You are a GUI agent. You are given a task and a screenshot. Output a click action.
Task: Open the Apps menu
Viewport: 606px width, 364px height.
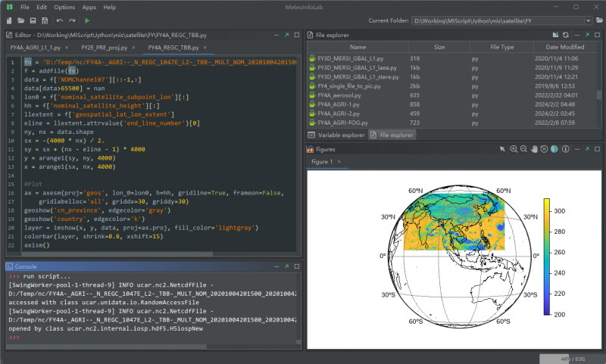point(89,7)
